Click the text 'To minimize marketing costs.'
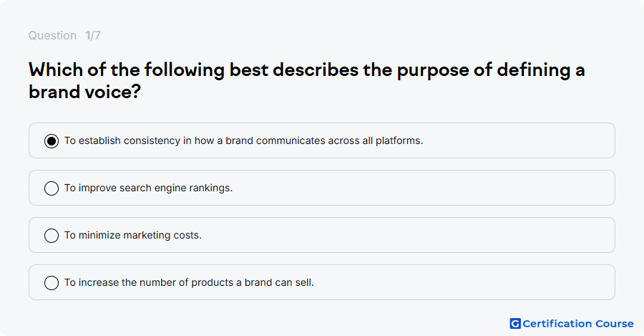Image resolution: width=644 pixels, height=336 pixels. [x=133, y=235]
